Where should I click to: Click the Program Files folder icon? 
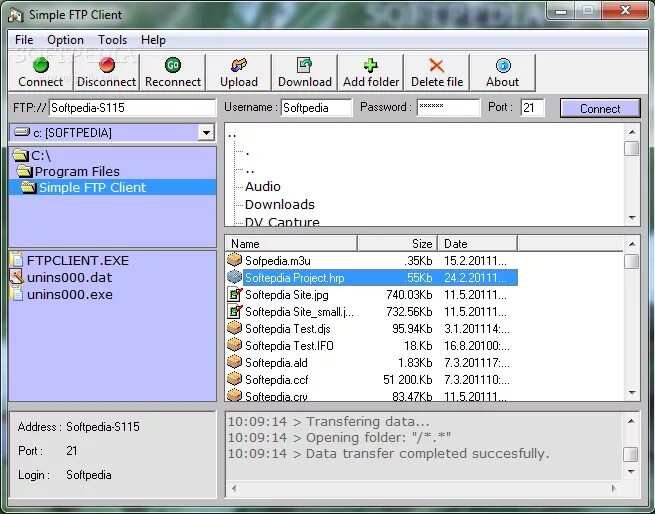point(25,171)
